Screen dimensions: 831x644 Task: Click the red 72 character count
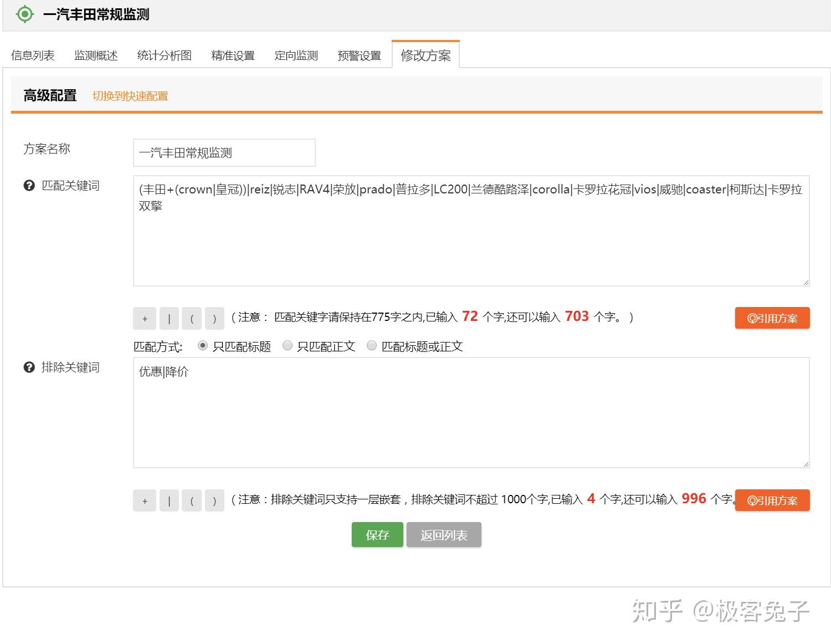pos(470,316)
